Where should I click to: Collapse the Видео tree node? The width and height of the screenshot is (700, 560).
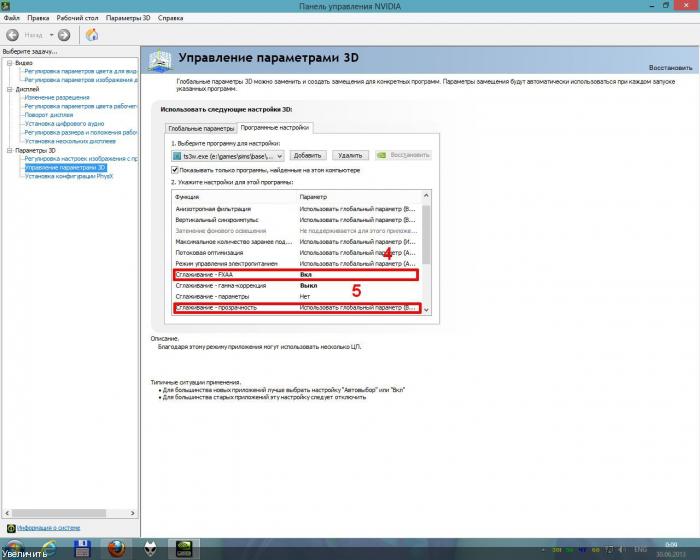point(9,63)
